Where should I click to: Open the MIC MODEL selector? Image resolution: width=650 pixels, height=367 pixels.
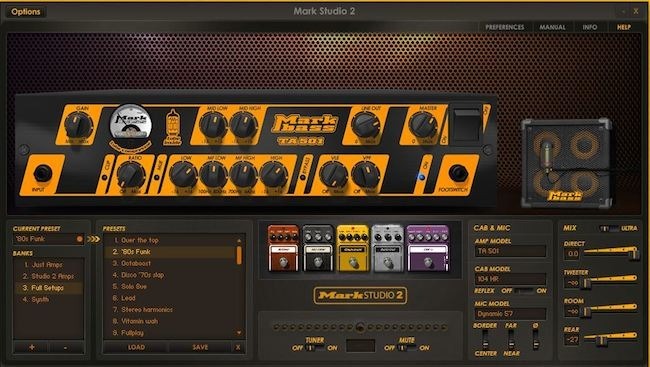click(510, 314)
